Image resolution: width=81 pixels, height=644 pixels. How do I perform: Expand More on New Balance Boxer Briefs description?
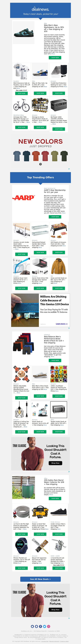coord(52,357)
